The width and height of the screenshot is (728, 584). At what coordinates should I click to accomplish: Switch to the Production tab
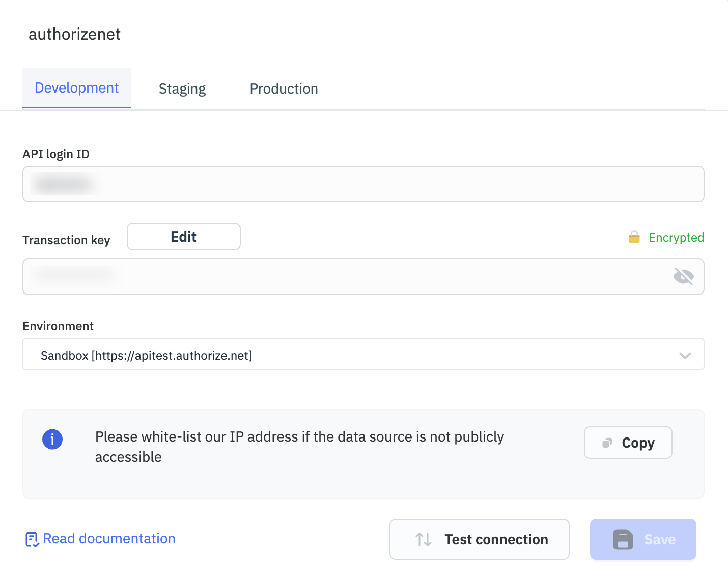(284, 89)
